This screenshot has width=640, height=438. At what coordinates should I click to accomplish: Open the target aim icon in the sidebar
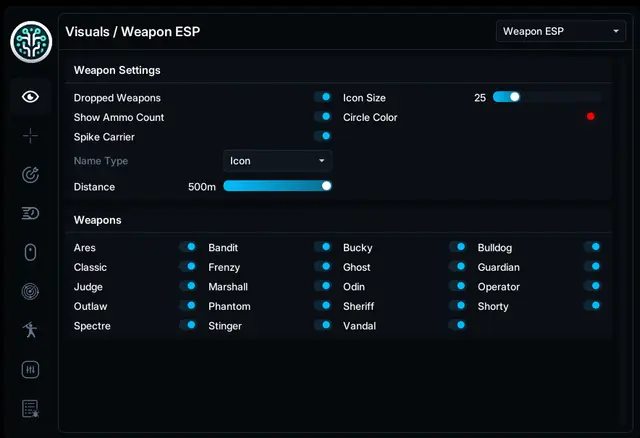[31, 175]
